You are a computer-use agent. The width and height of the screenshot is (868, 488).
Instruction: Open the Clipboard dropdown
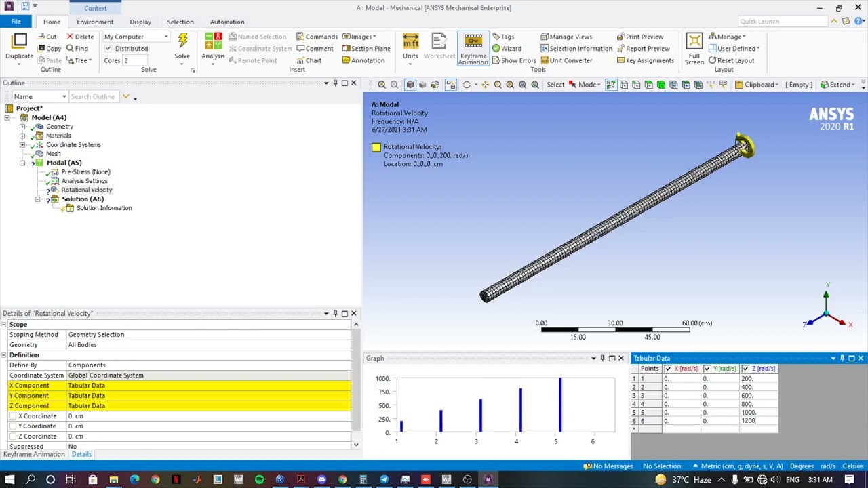click(756, 85)
